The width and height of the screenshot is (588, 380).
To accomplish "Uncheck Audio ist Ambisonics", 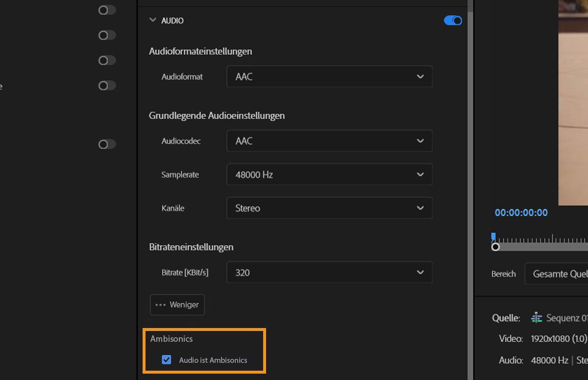I will point(167,359).
